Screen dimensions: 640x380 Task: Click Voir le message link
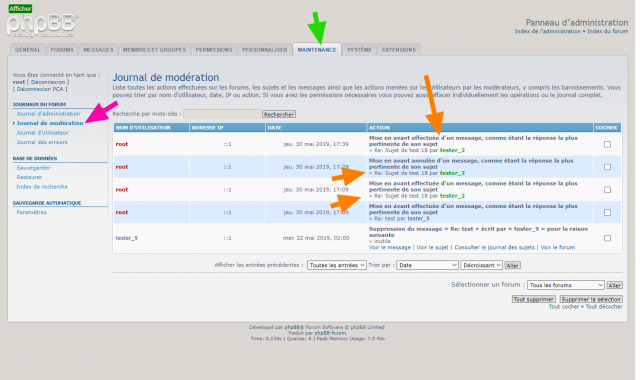coord(390,247)
